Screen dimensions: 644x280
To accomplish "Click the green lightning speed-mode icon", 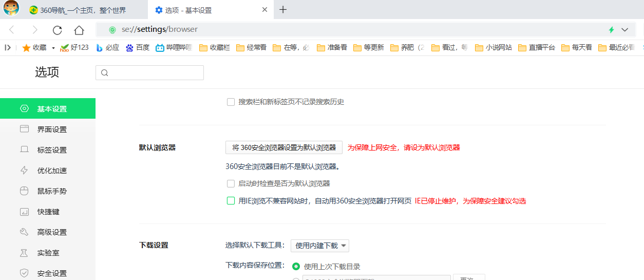I will click(x=611, y=30).
